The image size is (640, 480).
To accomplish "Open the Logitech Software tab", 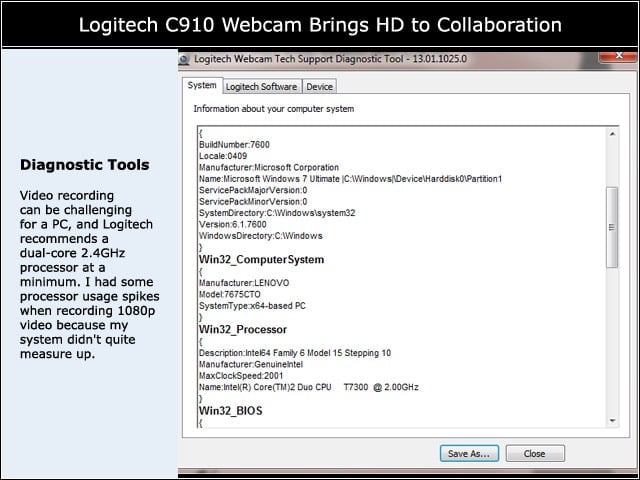I will coord(261,87).
